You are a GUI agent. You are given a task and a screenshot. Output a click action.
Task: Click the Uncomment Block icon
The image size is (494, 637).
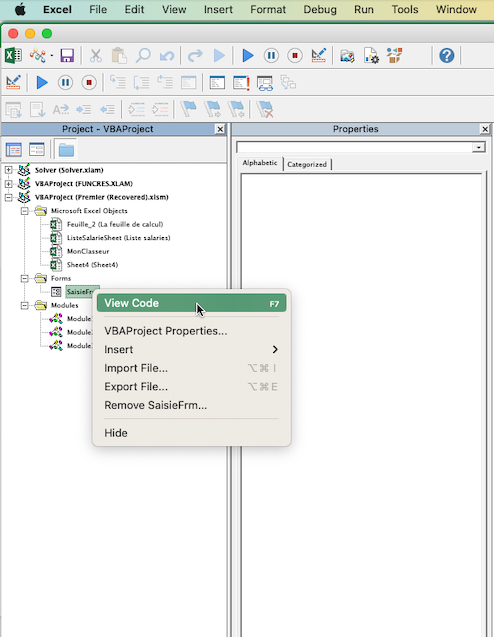click(160, 109)
